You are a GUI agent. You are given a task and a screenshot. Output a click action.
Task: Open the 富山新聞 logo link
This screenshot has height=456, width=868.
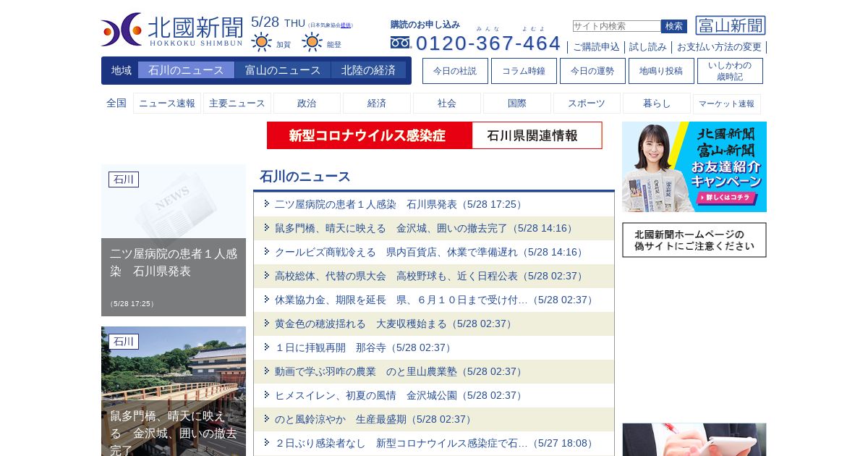[731, 25]
